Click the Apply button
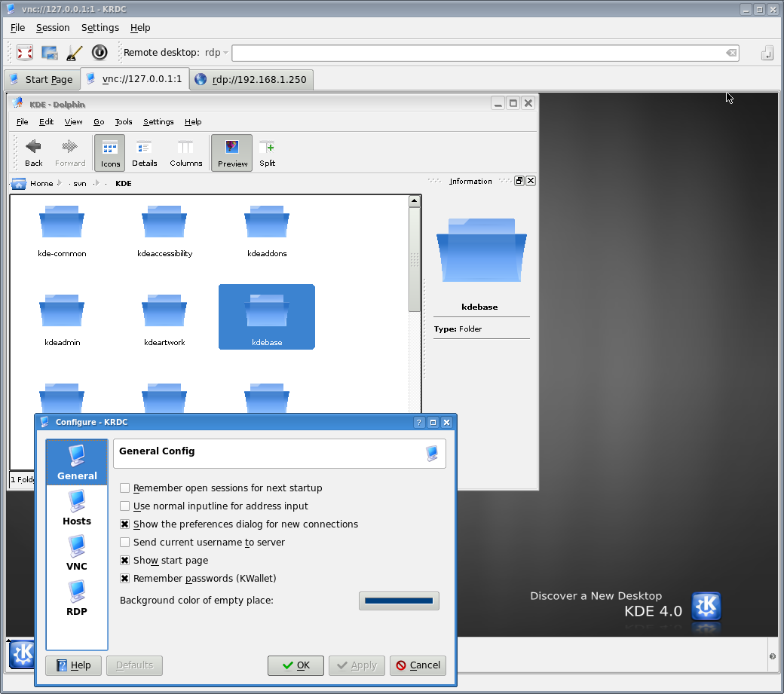 pos(357,665)
